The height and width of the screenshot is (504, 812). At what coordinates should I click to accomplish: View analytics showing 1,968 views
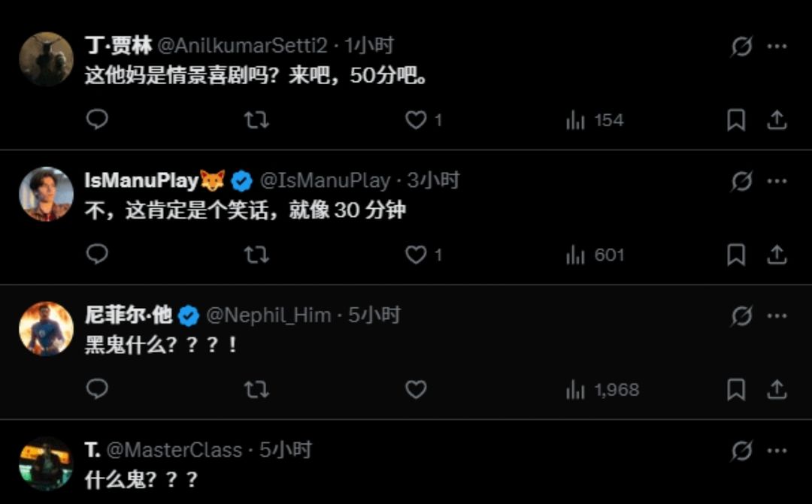602,390
